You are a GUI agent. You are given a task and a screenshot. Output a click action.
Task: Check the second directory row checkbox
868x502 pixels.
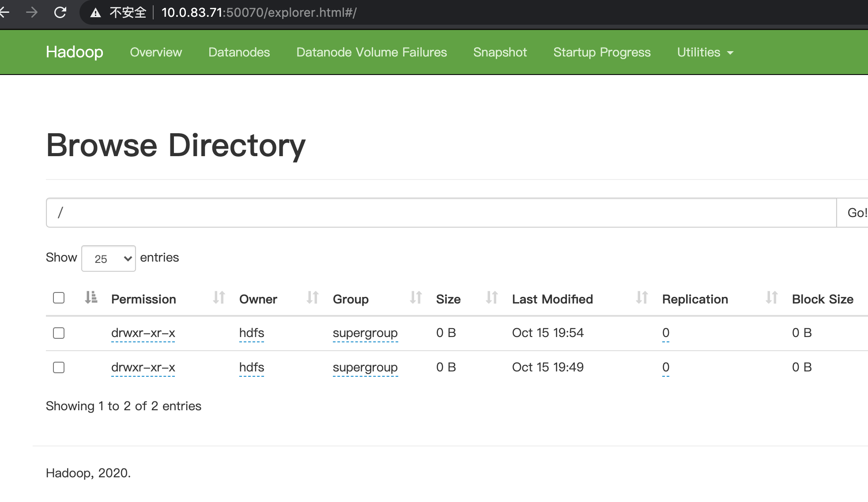pos(58,367)
